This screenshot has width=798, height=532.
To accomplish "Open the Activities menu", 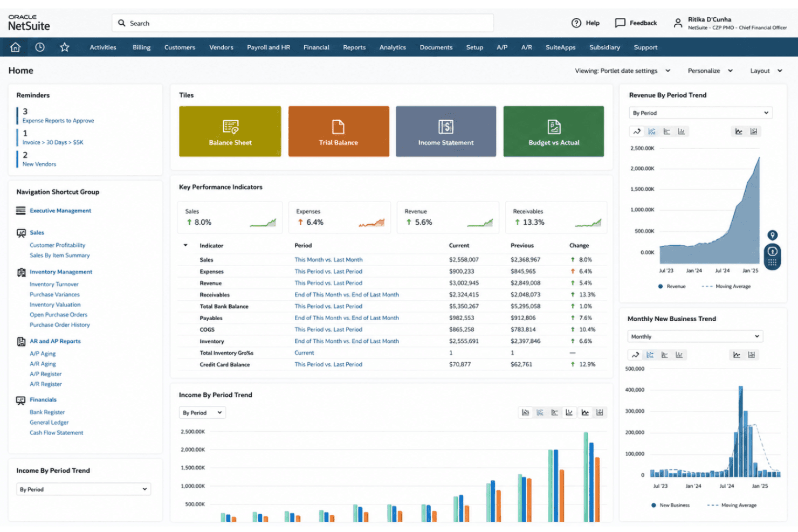I will click(103, 47).
